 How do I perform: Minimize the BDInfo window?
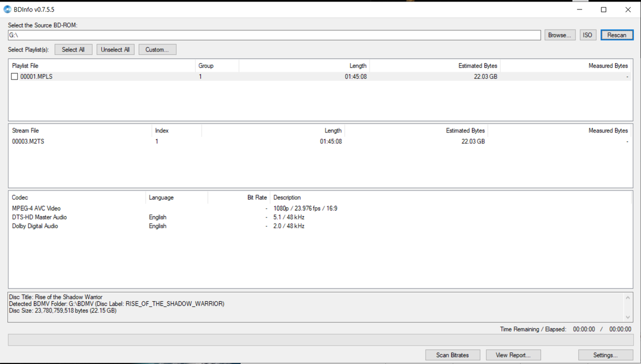click(x=580, y=10)
